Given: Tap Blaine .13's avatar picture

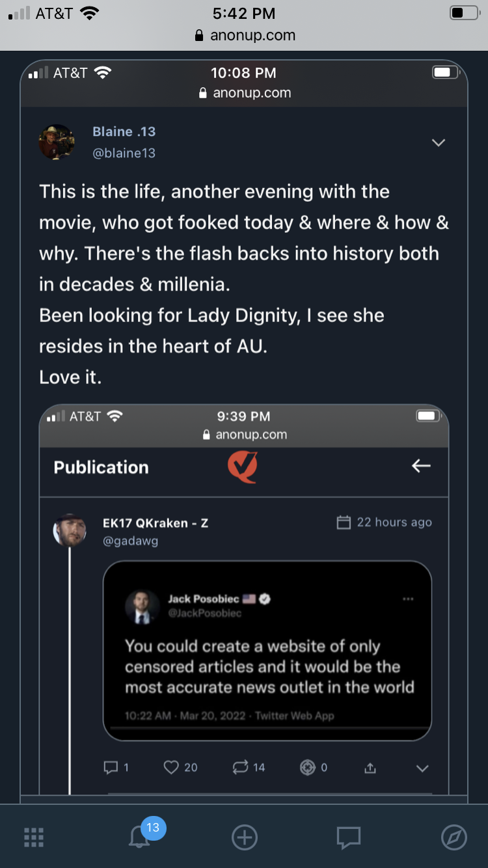Looking at the screenshot, I should tap(57, 142).
